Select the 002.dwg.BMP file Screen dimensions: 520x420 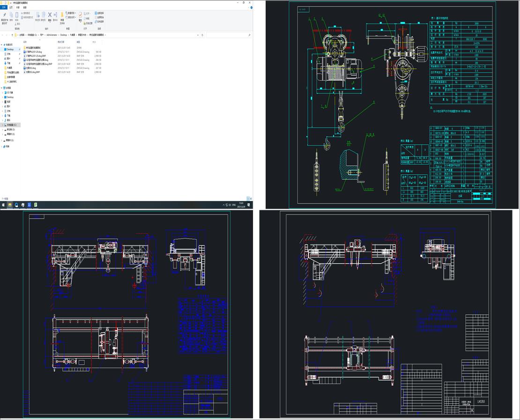31,72
